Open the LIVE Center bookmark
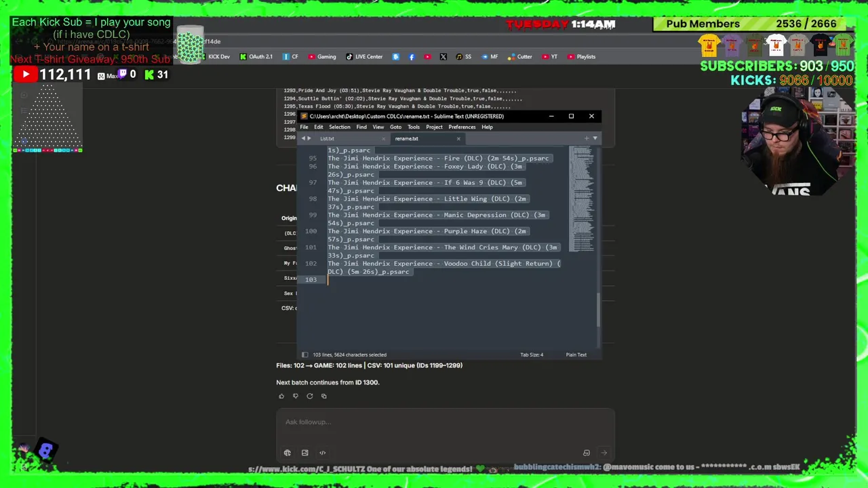This screenshot has height=488, width=868. (x=364, y=57)
